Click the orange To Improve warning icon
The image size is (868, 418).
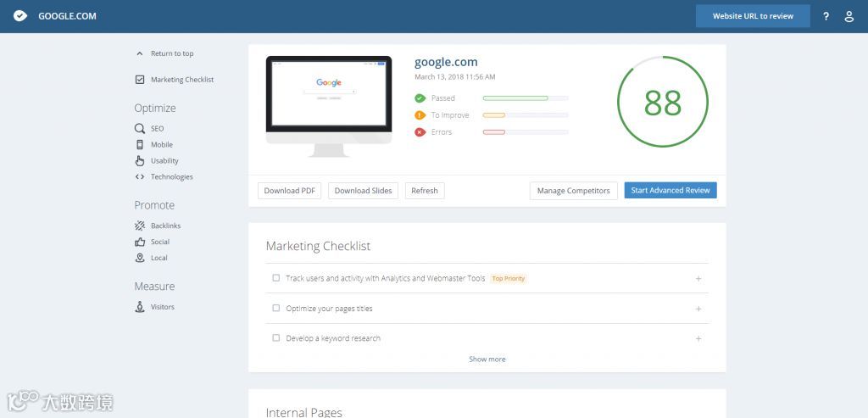click(x=420, y=115)
